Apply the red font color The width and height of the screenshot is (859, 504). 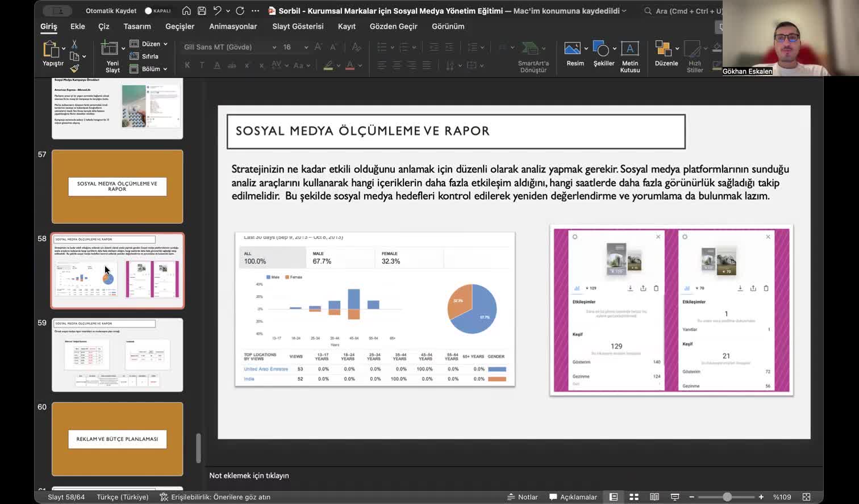[x=350, y=65]
